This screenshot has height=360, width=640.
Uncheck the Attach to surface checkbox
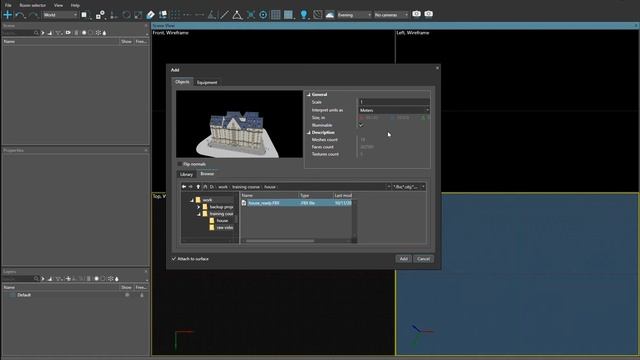[173, 259]
